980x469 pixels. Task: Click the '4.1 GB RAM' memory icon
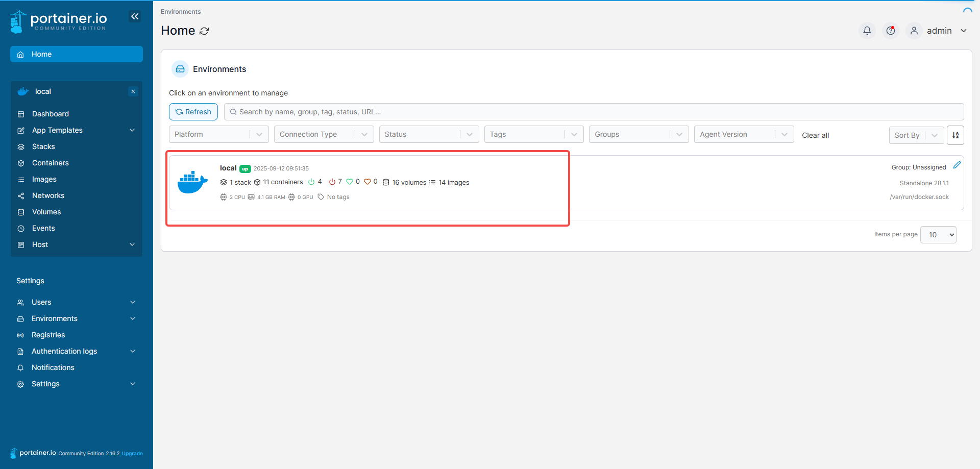pos(251,197)
